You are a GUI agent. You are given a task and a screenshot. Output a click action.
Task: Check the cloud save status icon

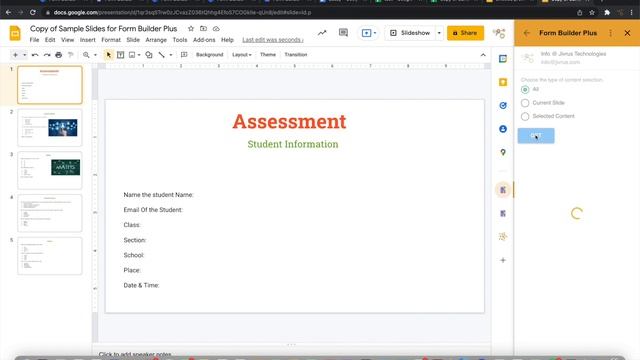216,29
